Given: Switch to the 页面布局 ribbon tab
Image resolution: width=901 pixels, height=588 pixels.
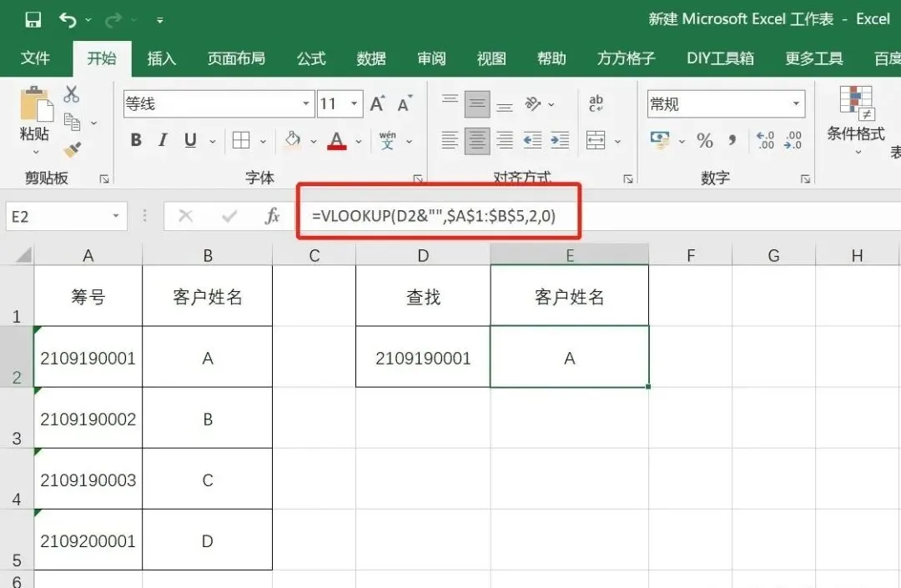Looking at the screenshot, I should point(236,58).
